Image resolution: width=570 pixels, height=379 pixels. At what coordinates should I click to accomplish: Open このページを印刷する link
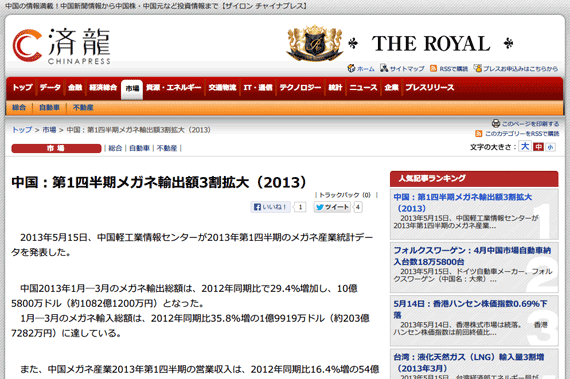pos(530,124)
